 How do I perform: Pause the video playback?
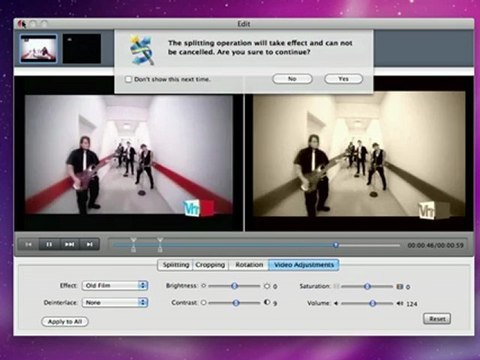click(x=49, y=244)
